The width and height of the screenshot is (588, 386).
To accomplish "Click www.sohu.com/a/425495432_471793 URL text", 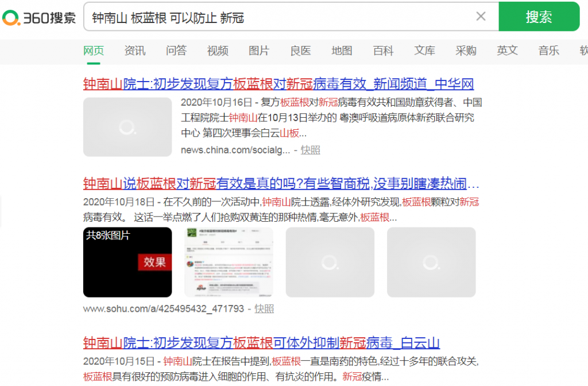I will pyautogui.click(x=164, y=308).
